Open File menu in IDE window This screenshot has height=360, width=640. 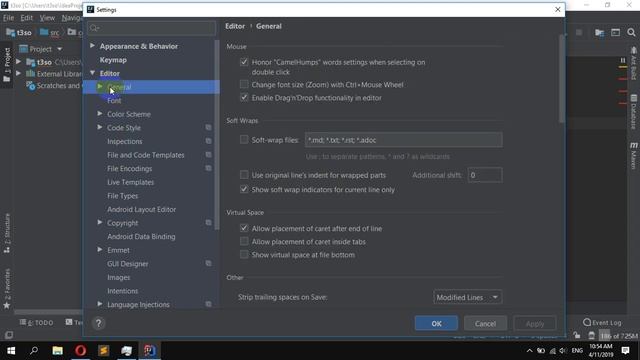pyautogui.click(x=8, y=18)
